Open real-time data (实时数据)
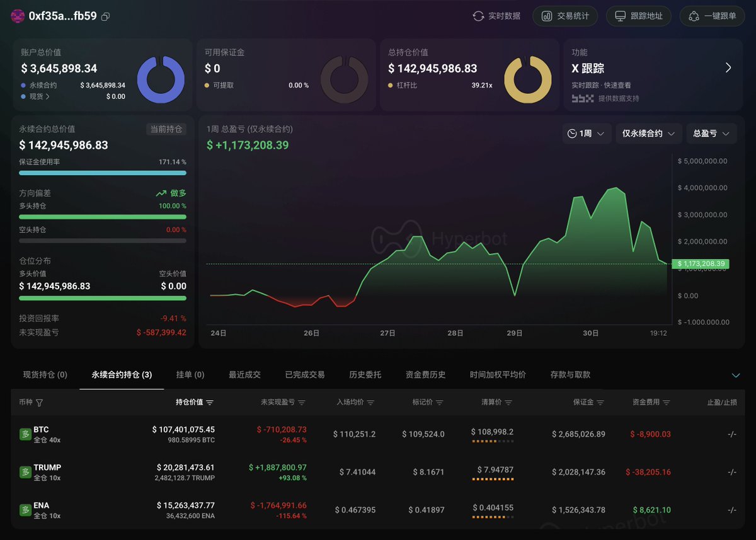The image size is (756, 540). pos(496,16)
